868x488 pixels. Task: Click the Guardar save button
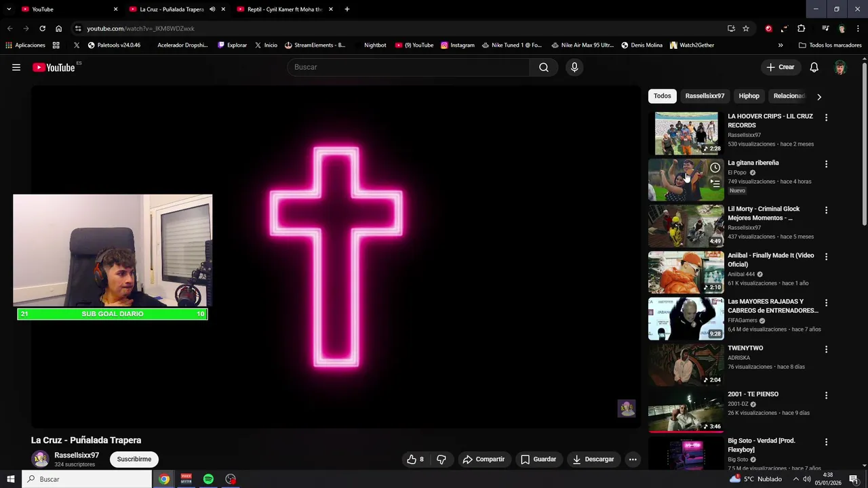tap(538, 460)
